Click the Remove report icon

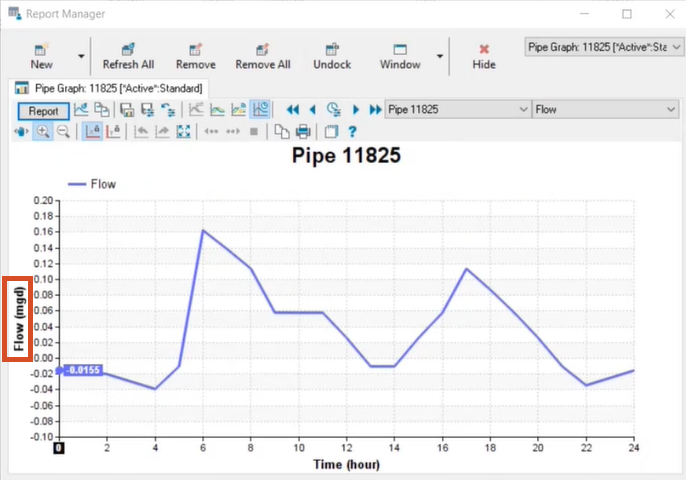196,49
